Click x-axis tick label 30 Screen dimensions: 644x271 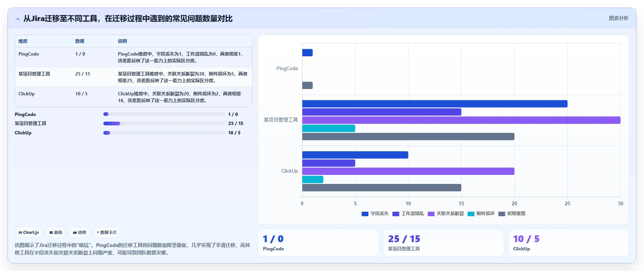(x=620, y=203)
